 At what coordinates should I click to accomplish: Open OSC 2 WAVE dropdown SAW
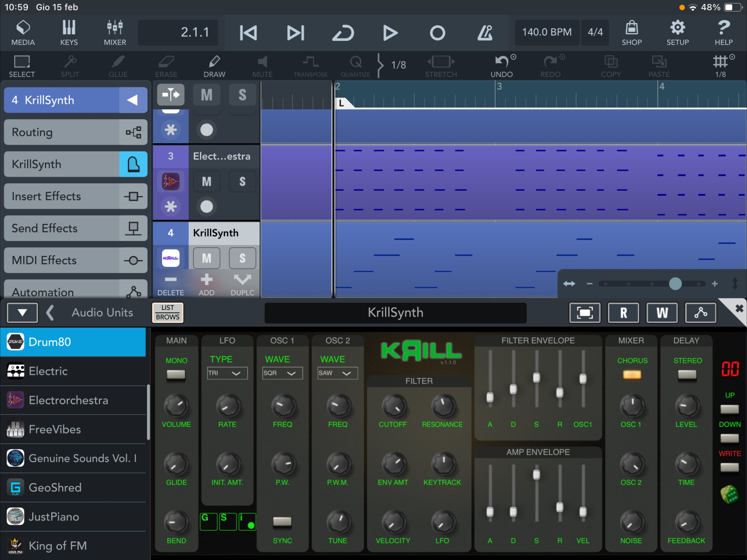(x=338, y=373)
